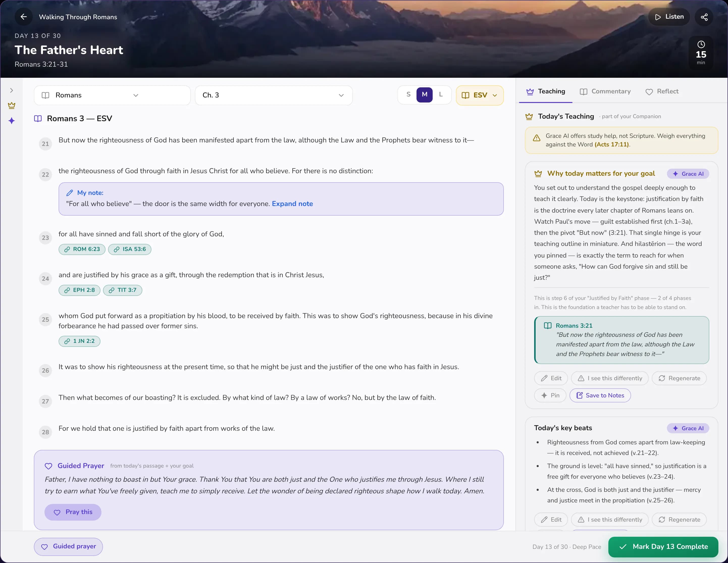The width and height of the screenshot is (728, 563).
Task: Edit the Why today matters card
Action: (x=551, y=378)
